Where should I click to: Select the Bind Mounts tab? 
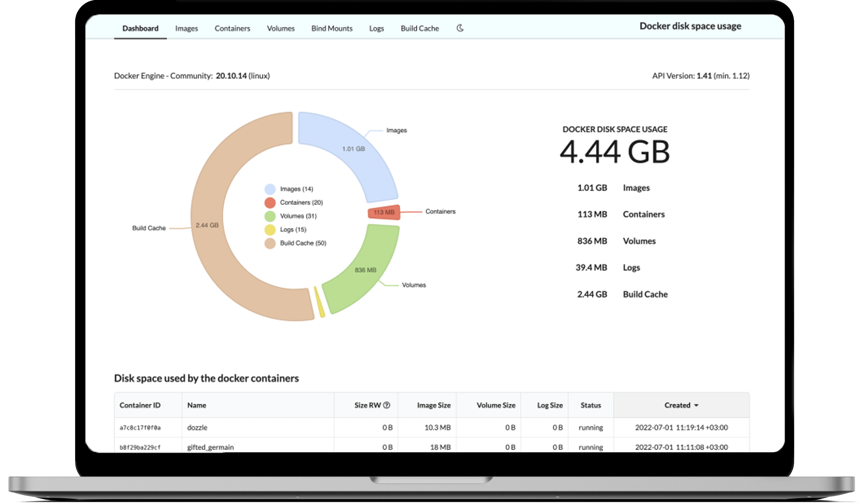[332, 28]
